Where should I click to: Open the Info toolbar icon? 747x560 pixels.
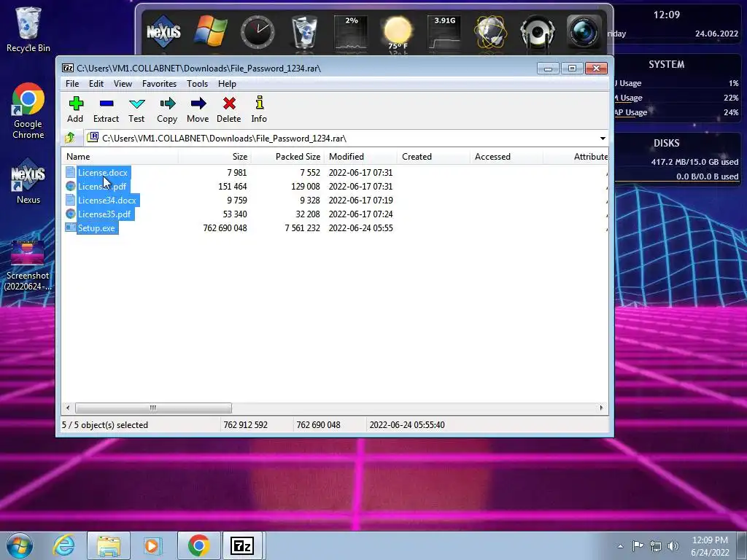point(259,109)
